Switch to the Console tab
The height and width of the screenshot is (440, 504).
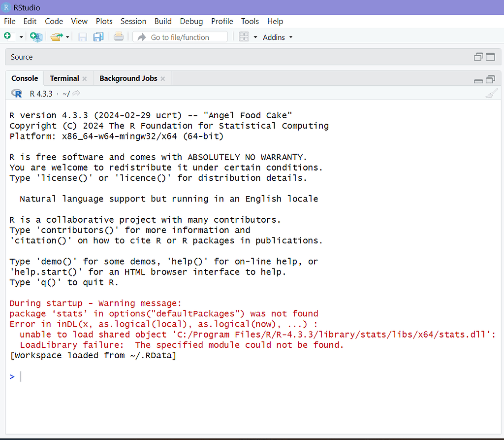[x=25, y=78]
